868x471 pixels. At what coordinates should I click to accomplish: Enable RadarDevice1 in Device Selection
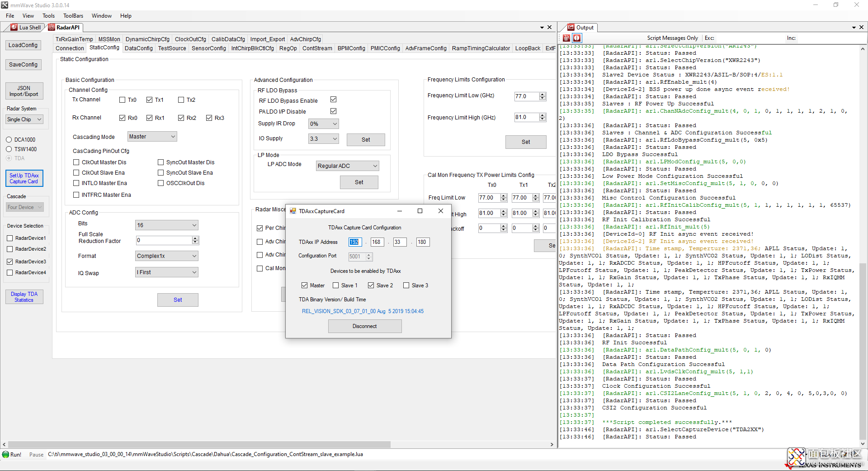9,238
